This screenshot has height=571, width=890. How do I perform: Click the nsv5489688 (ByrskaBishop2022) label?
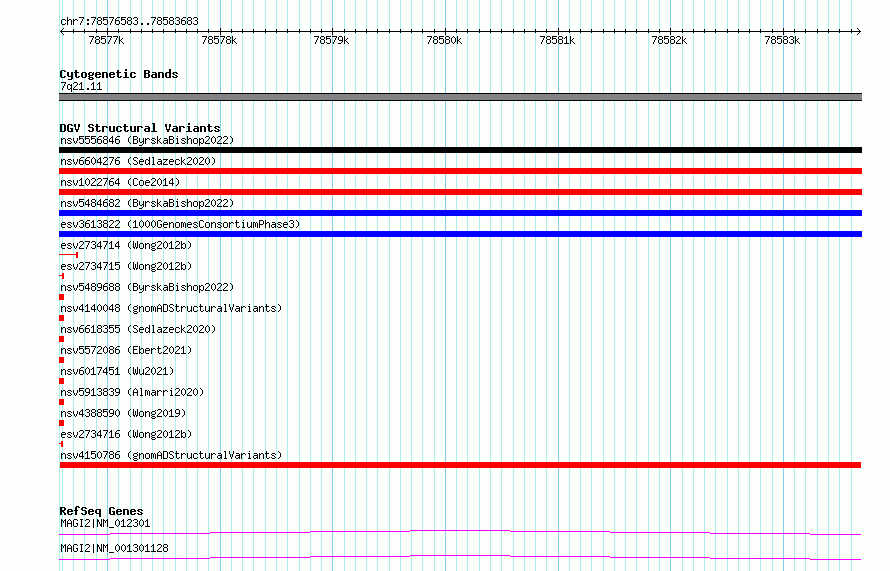click(x=147, y=287)
